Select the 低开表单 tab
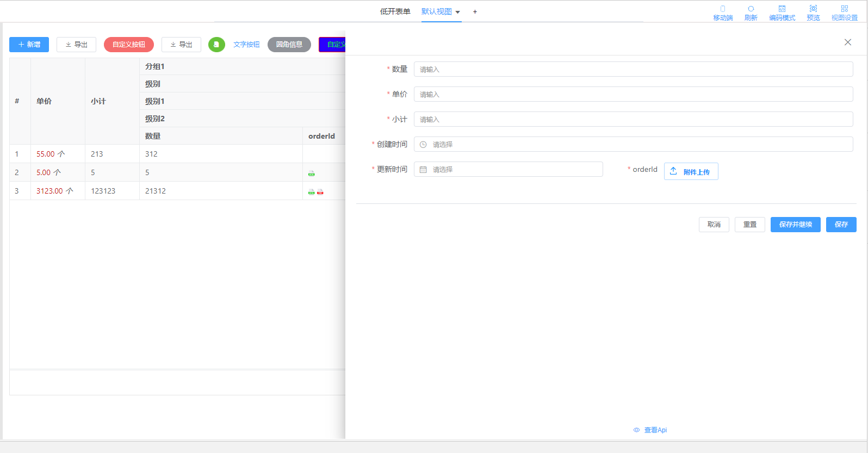 (395, 11)
